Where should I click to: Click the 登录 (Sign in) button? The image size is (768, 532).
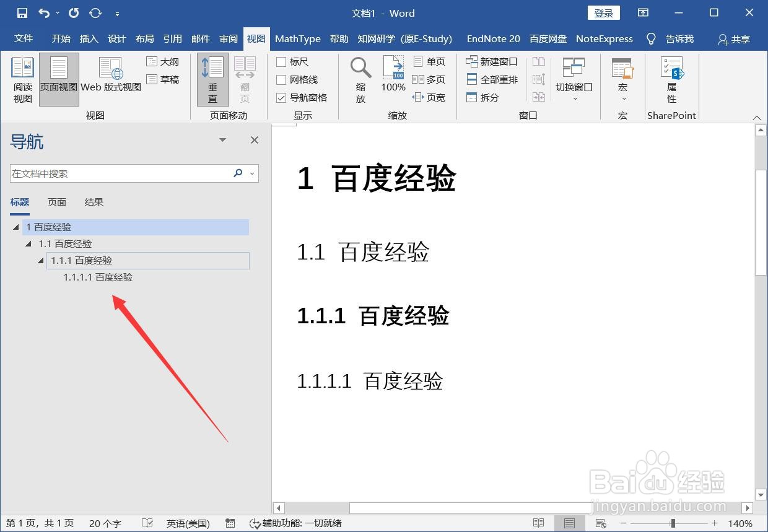[x=603, y=12]
